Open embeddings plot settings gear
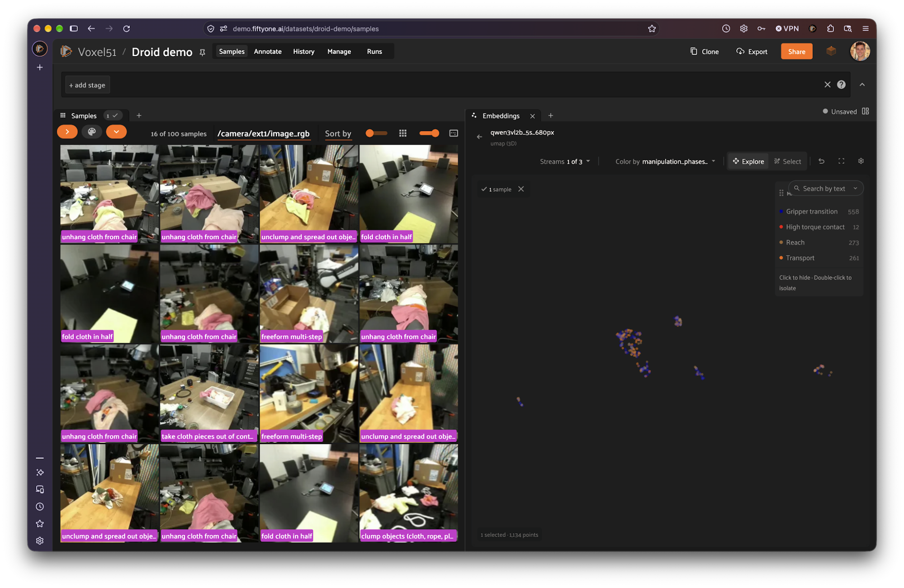Screen dimensions: 904x588 point(861,161)
